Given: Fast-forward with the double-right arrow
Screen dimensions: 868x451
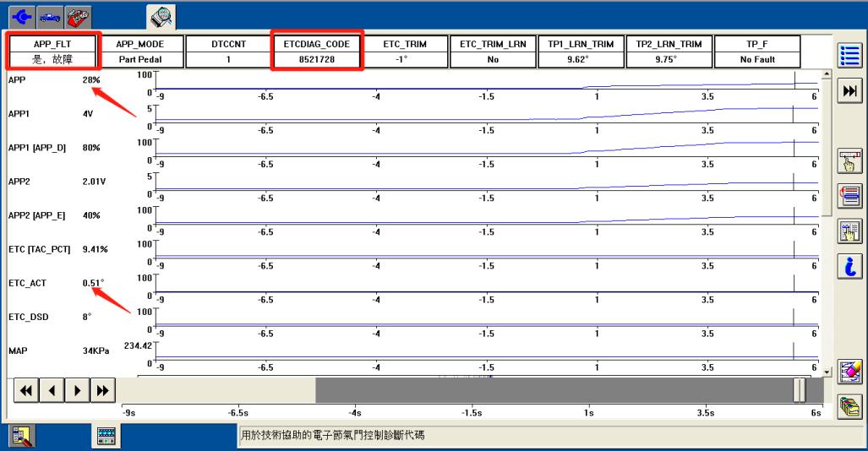Looking at the screenshot, I should click(x=102, y=391).
